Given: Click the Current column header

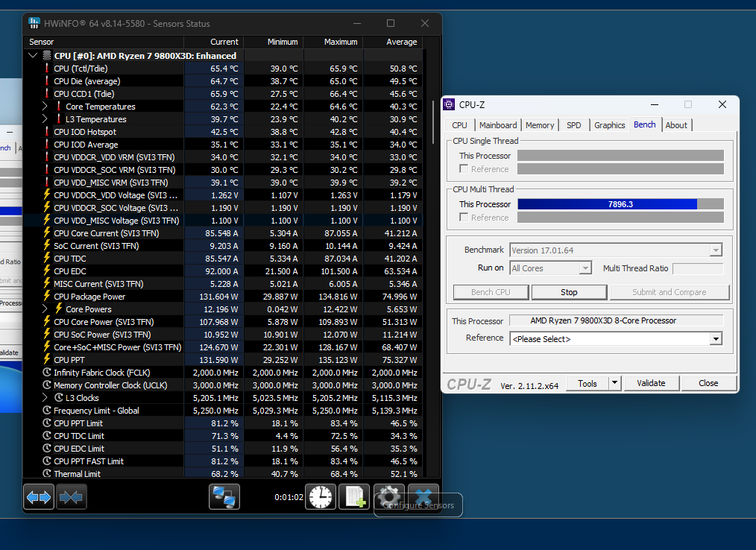Looking at the screenshot, I should pyautogui.click(x=213, y=42).
